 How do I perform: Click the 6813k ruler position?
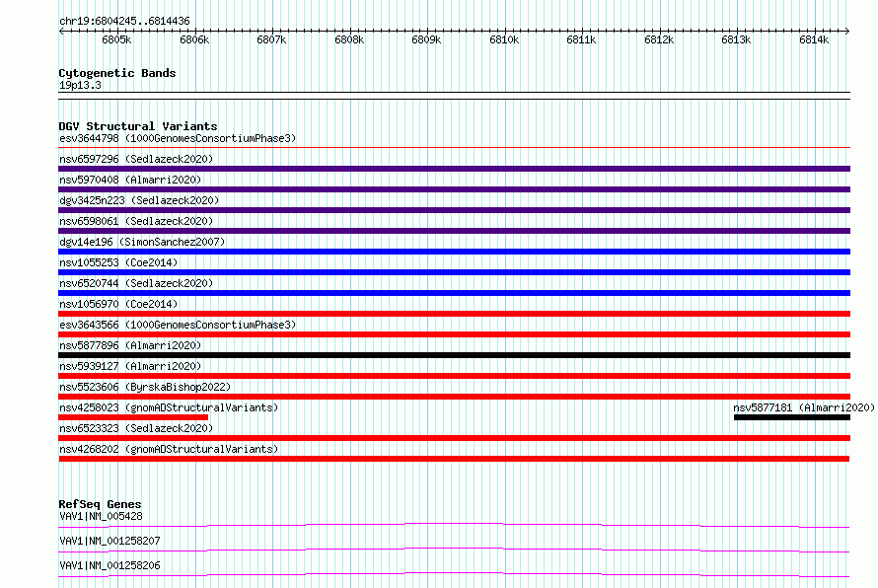click(x=736, y=39)
